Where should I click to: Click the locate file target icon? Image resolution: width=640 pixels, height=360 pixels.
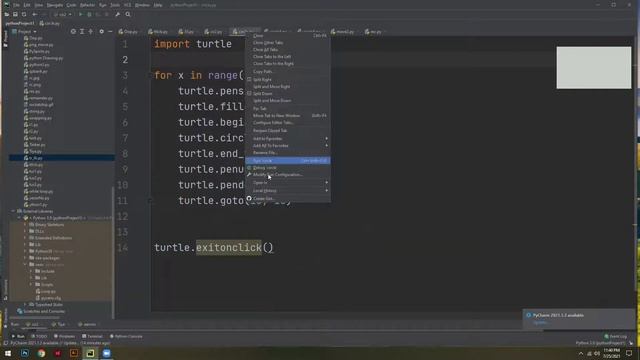73,31
